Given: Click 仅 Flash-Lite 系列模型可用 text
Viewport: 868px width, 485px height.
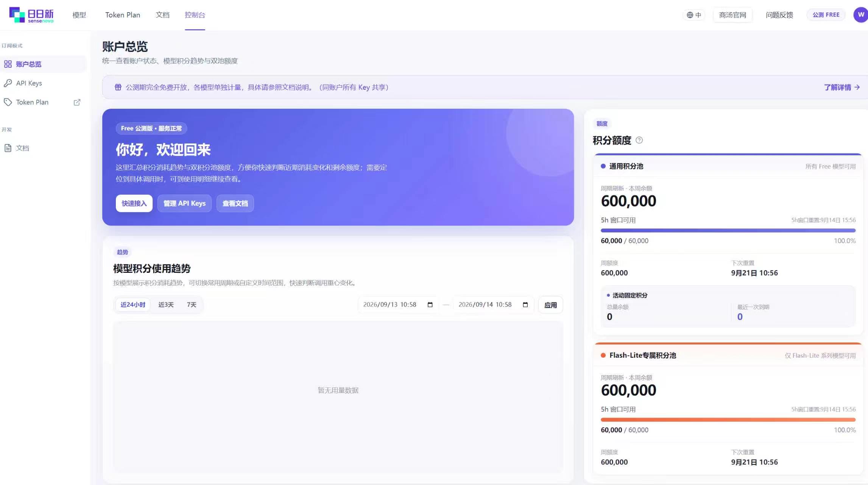Looking at the screenshot, I should [x=820, y=355].
